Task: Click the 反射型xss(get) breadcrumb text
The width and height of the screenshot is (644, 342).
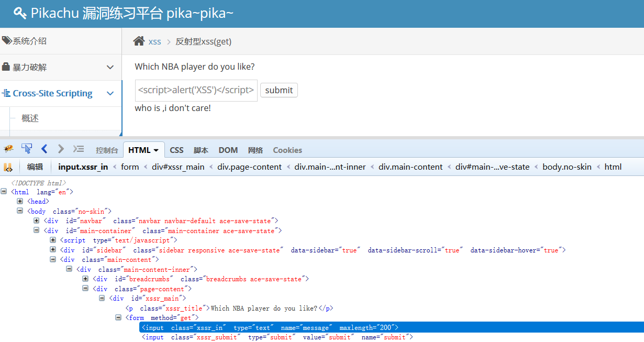Action: [x=203, y=41]
